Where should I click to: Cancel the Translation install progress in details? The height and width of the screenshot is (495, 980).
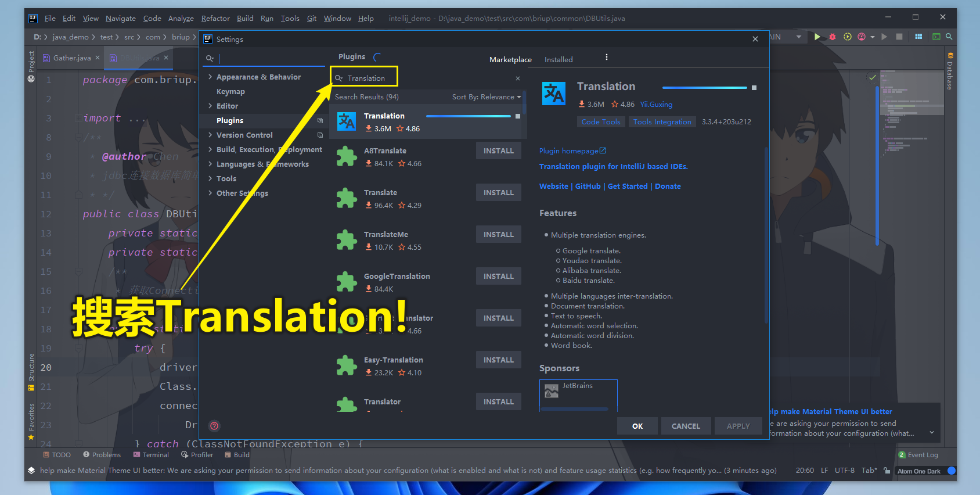tap(754, 88)
